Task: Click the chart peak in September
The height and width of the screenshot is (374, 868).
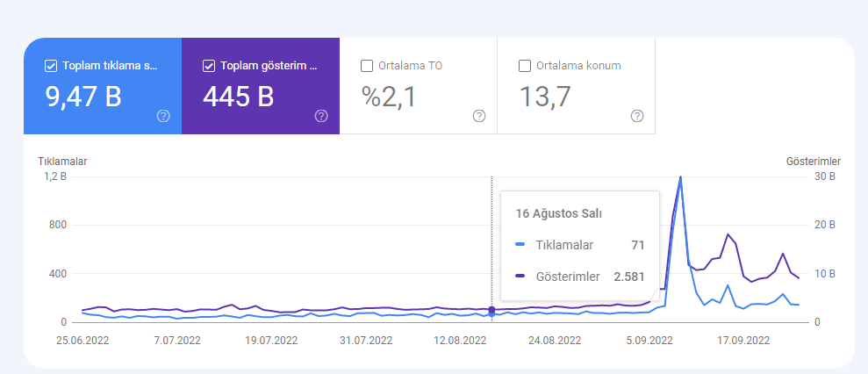Action: point(680,177)
